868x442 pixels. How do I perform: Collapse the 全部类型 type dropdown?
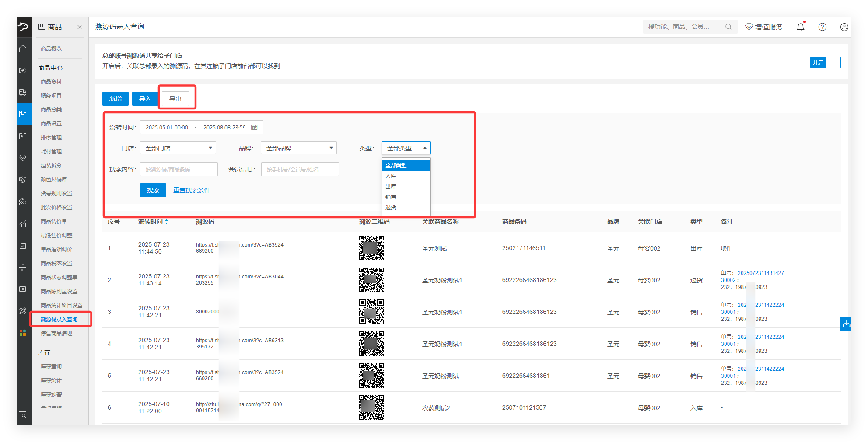(x=406, y=148)
